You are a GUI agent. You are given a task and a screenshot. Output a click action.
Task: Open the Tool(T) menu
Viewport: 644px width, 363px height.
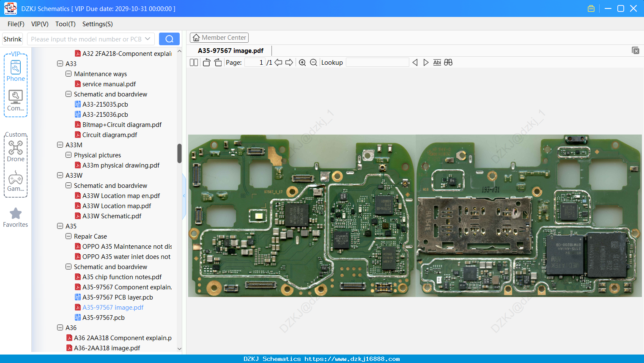point(66,24)
